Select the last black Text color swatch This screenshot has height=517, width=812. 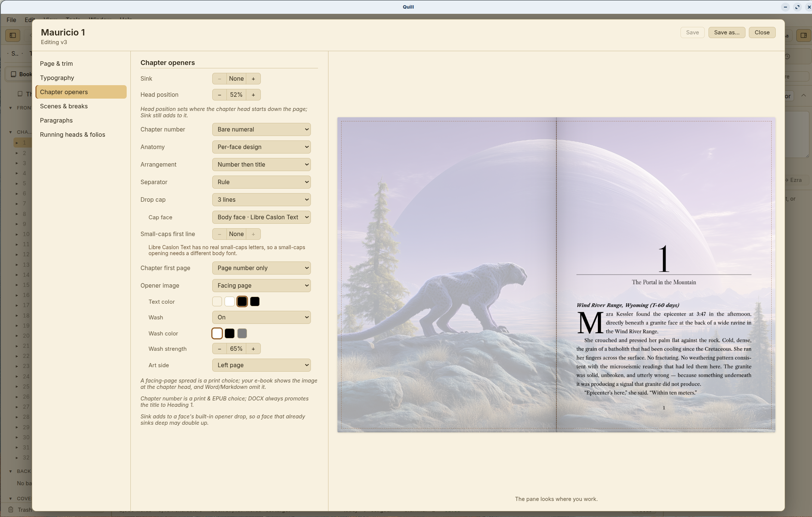(255, 302)
